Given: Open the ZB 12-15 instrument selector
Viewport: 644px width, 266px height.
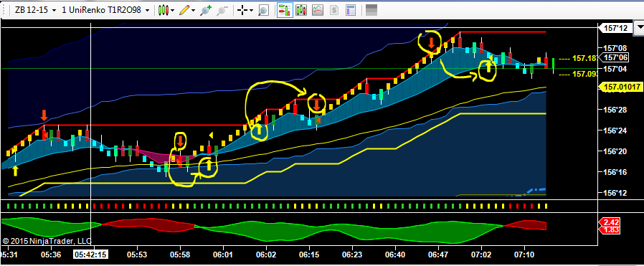Looking at the screenshot, I should pyautogui.click(x=35, y=10).
